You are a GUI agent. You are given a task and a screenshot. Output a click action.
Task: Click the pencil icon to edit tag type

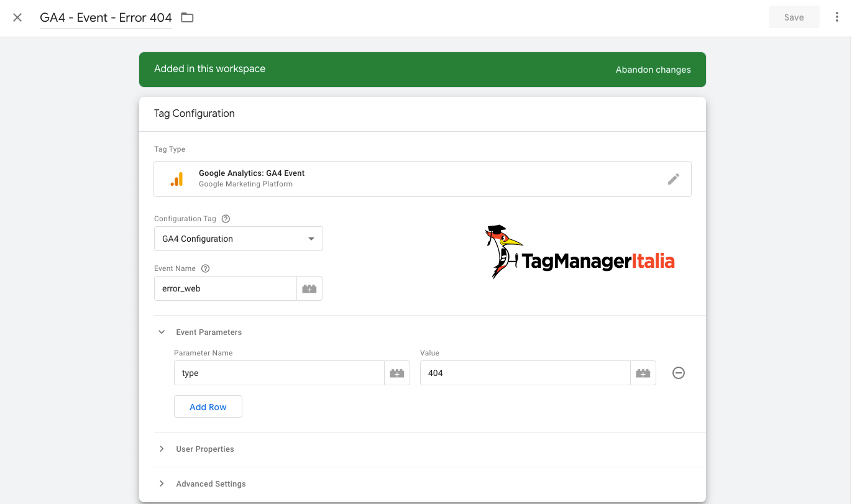[674, 179]
